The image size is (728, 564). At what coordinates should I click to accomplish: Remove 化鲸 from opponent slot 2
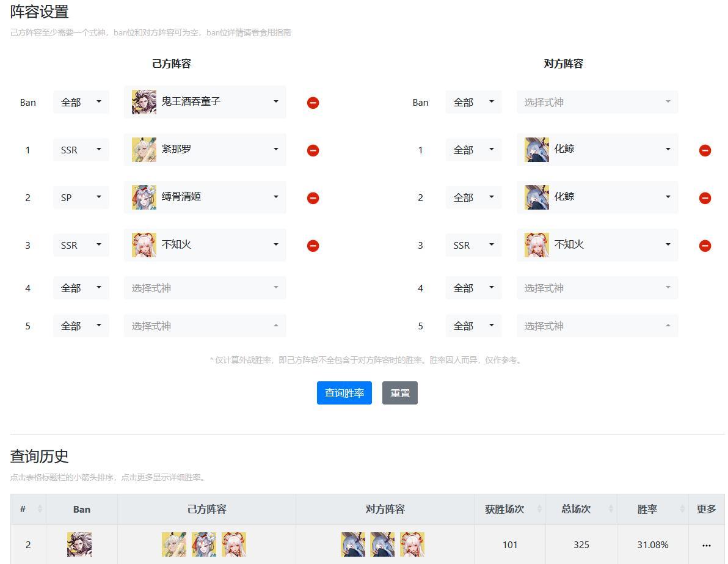coord(705,198)
